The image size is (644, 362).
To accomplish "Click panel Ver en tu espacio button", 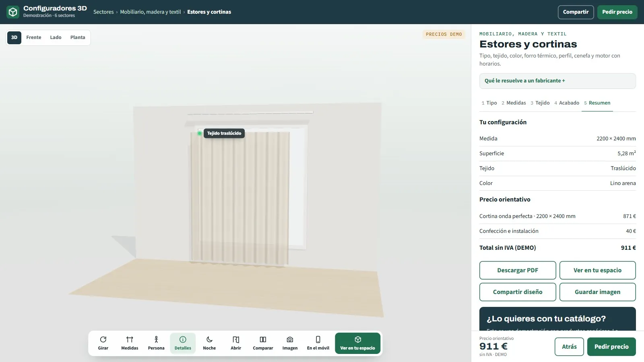I will 597,270.
